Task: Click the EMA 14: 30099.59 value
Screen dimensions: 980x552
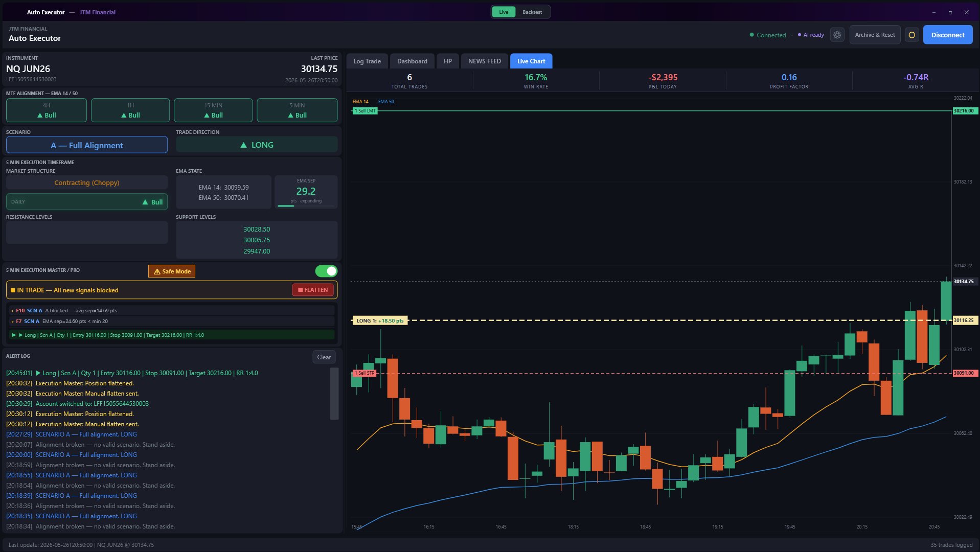Action: click(223, 188)
